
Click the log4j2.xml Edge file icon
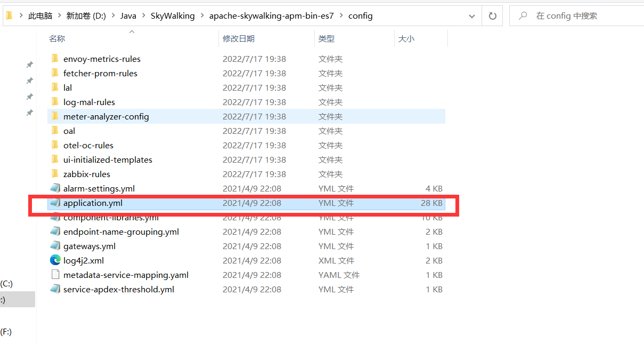click(x=55, y=261)
